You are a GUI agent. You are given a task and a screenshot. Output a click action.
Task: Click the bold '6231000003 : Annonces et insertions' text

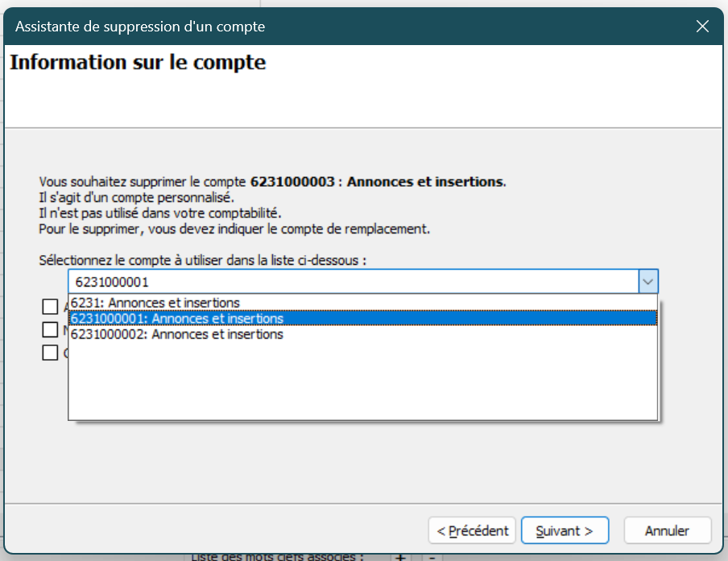pos(377,182)
